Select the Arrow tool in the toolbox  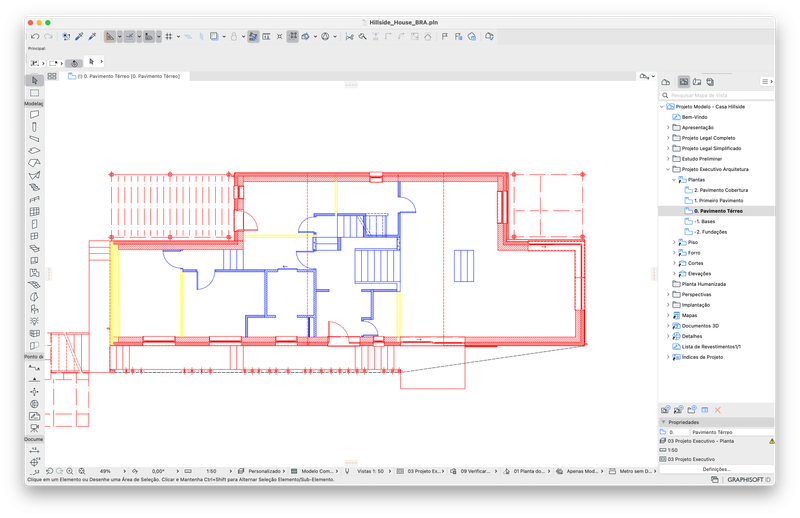coord(34,80)
